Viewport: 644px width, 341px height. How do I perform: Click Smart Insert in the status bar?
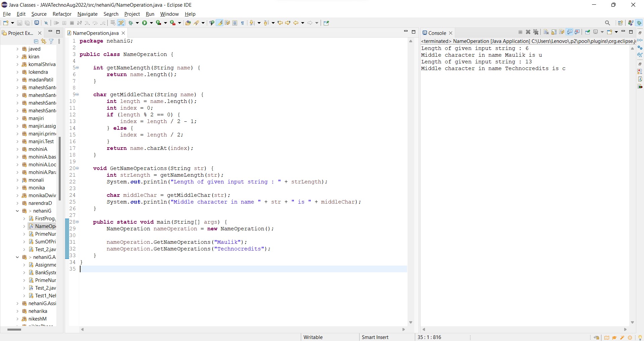click(375, 337)
